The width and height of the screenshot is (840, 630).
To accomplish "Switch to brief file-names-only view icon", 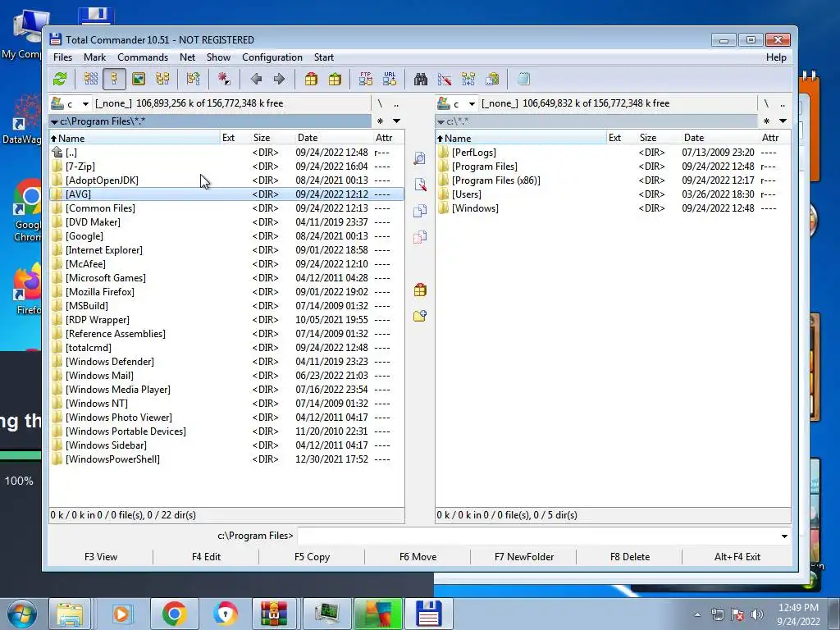I will [90, 80].
